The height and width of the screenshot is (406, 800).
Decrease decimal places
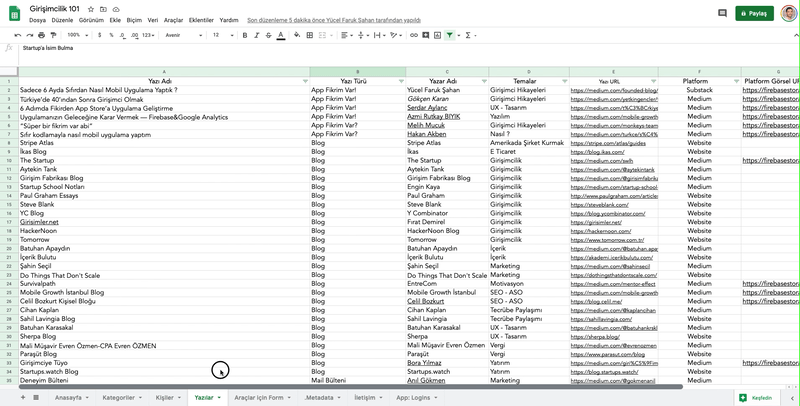tap(122, 35)
